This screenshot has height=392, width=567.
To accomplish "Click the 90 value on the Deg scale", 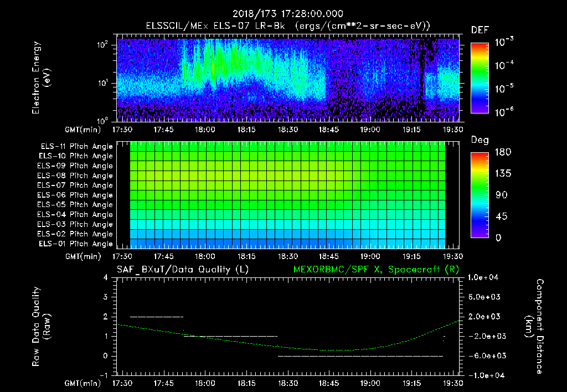I will [x=502, y=195].
